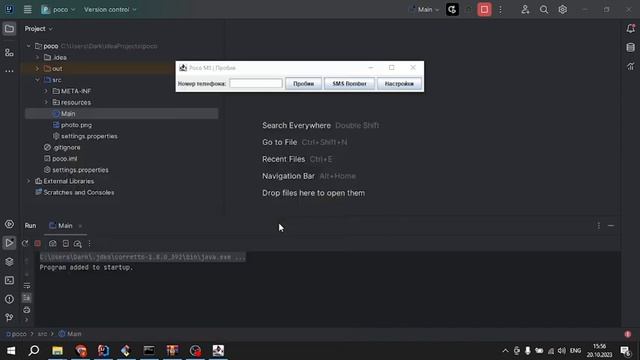Open taskbar clock and date
The width and height of the screenshot is (640, 360).
tap(600, 351)
